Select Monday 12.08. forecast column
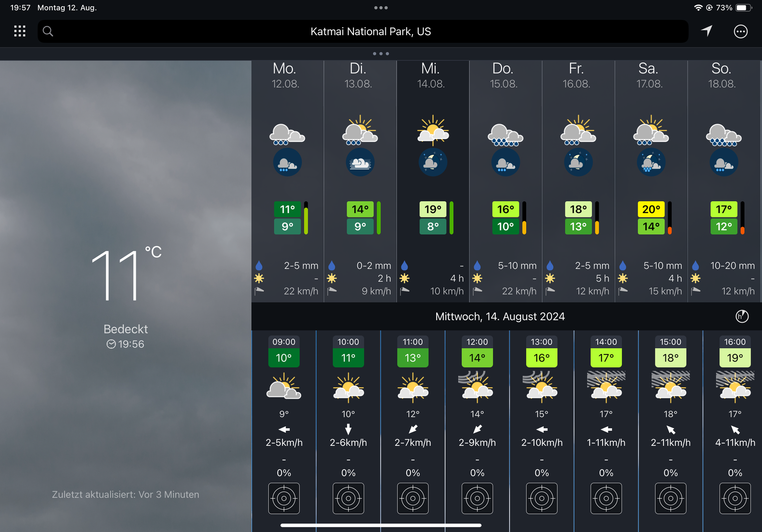This screenshot has height=532, width=762. tap(288, 181)
